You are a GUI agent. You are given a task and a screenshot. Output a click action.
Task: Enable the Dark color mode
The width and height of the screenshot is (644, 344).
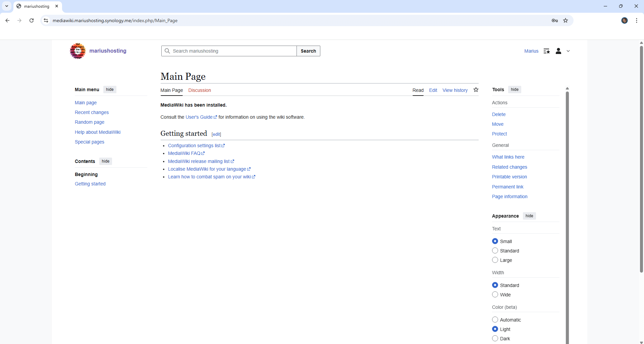(x=495, y=338)
